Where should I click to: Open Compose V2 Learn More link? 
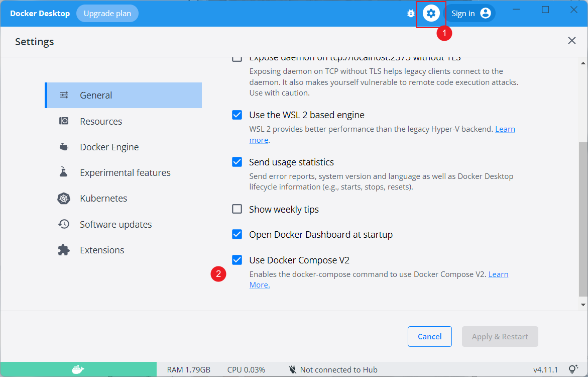[x=499, y=274]
